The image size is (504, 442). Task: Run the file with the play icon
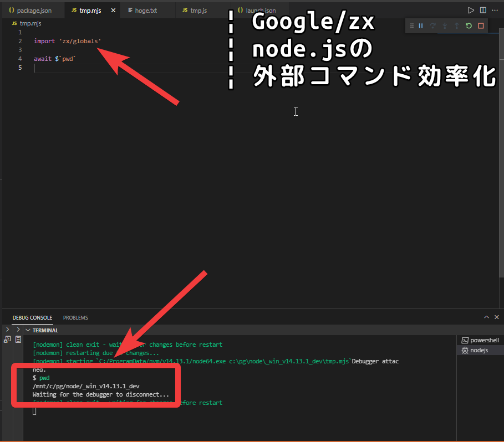[x=471, y=10]
